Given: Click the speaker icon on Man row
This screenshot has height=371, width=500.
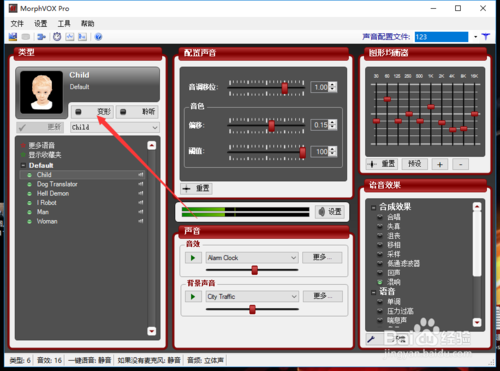Looking at the screenshot, I should (x=141, y=212).
